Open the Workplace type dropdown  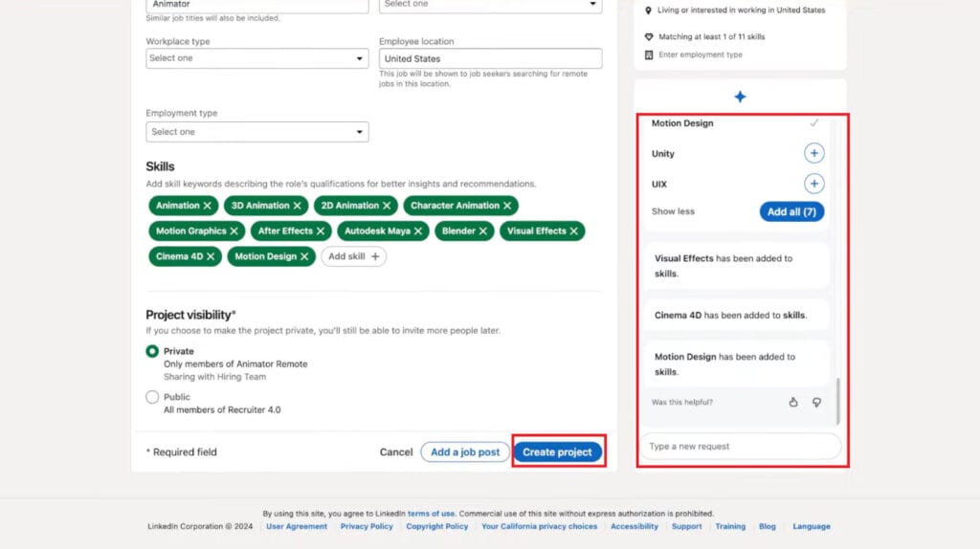coord(256,58)
